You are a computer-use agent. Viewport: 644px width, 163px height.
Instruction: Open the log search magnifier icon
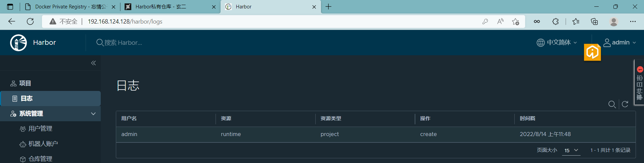(612, 104)
